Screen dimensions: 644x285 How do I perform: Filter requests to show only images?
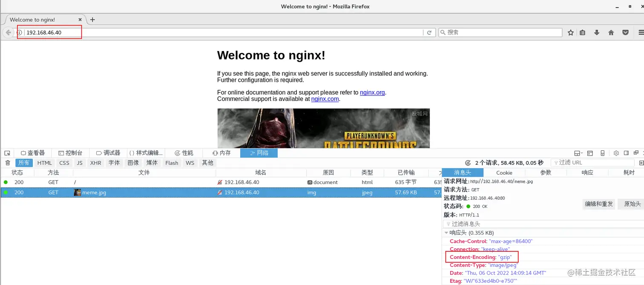(x=133, y=162)
